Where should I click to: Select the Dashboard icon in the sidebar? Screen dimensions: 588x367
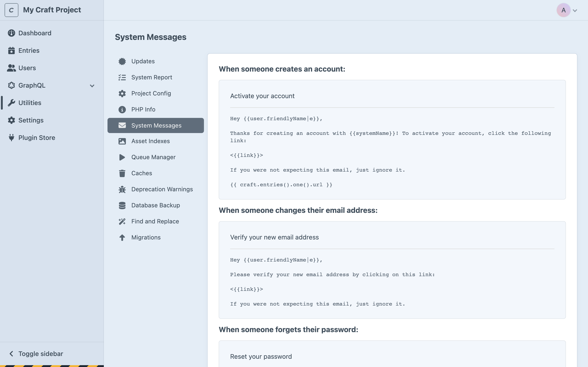coord(11,33)
